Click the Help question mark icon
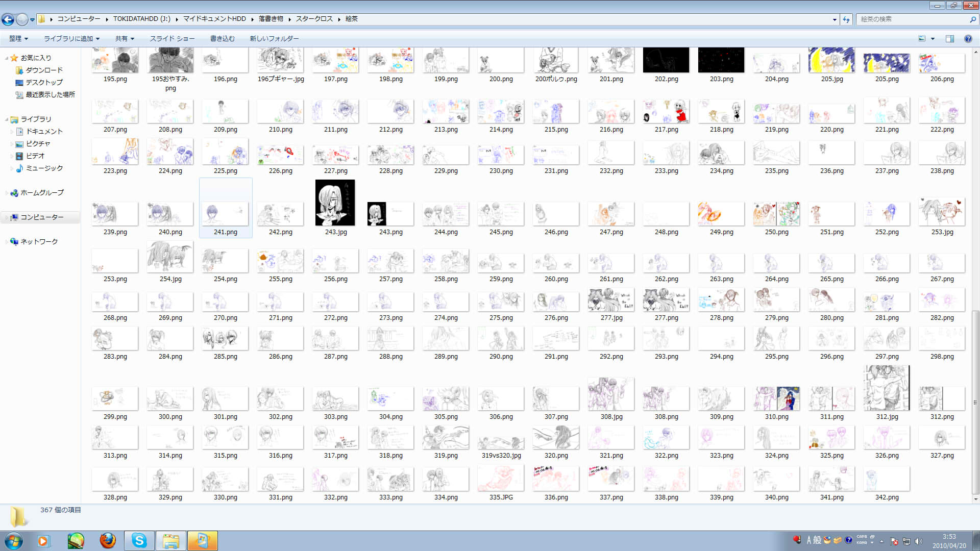The image size is (980, 551). click(968, 39)
